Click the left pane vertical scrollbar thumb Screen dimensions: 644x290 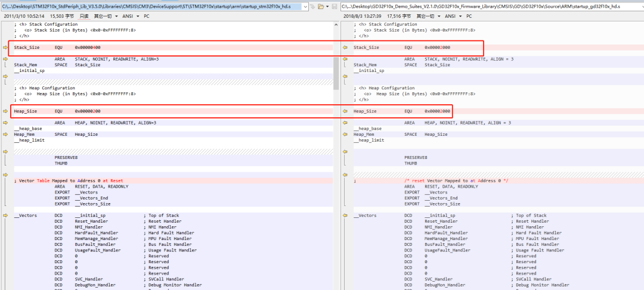[336, 73]
